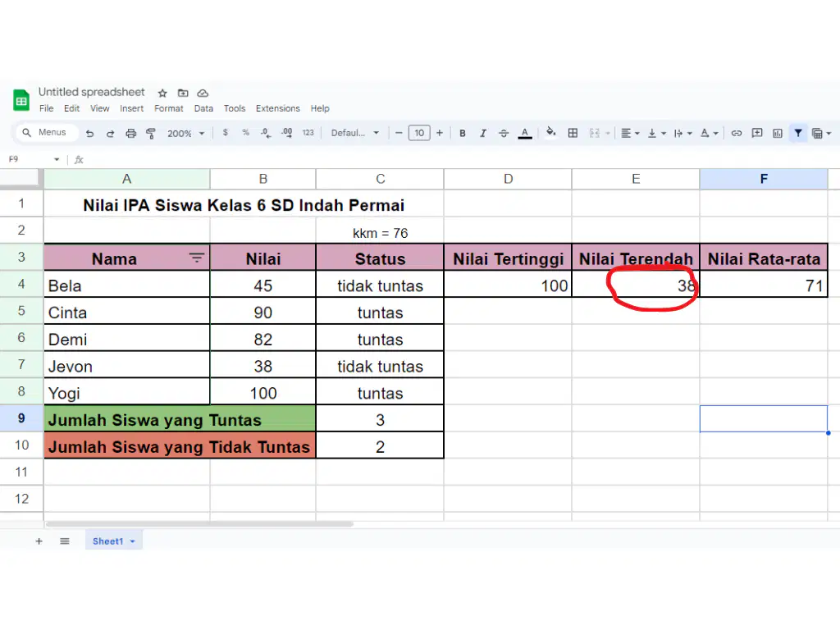Open the Format menu
840x630 pixels.
click(169, 108)
